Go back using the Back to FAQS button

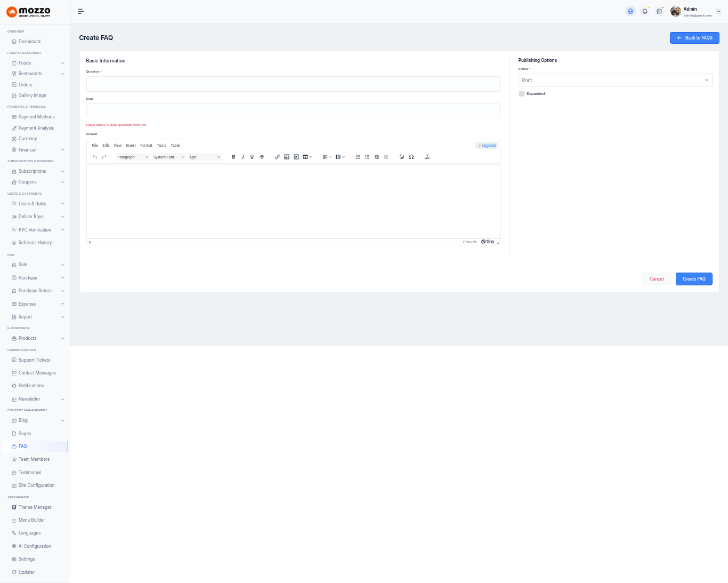coord(694,38)
